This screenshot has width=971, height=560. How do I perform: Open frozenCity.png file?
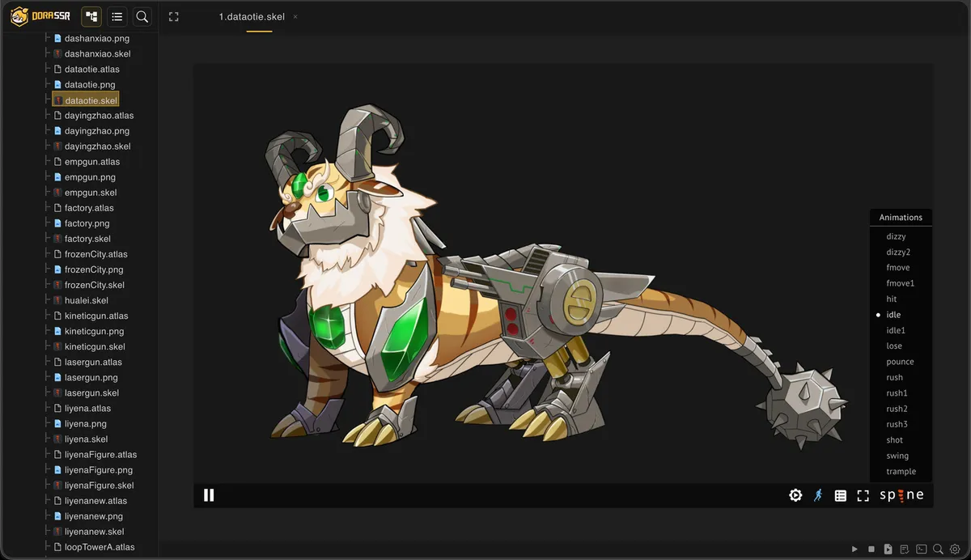pyautogui.click(x=94, y=269)
